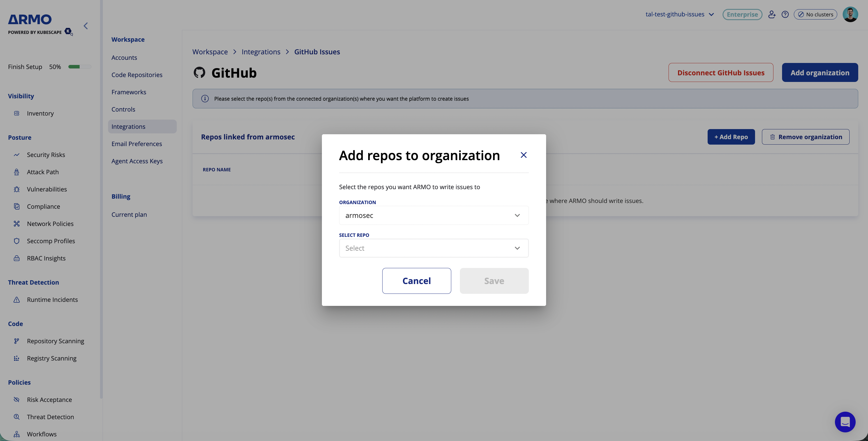
Task: Go to Workspace breadcrumb
Action: (x=210, y=52)
